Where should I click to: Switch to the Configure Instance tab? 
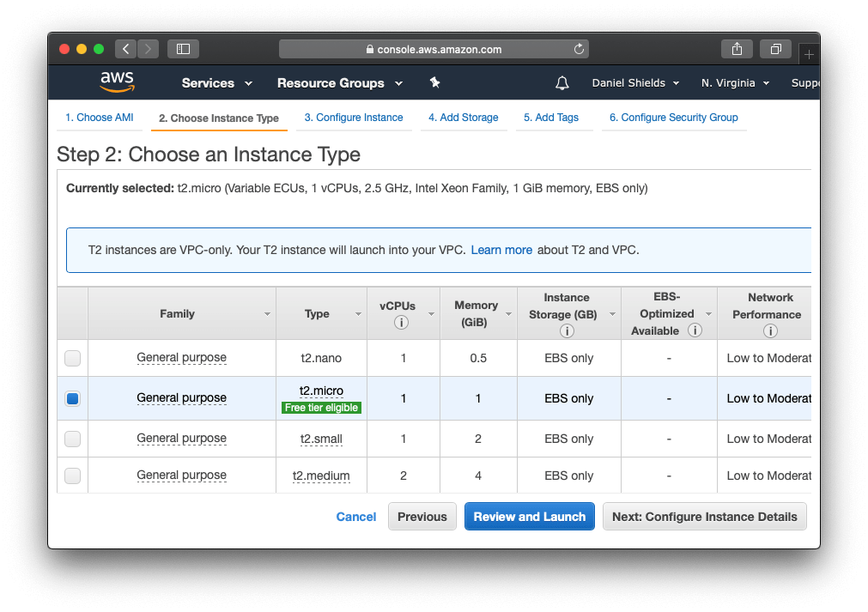coord(353,118)
